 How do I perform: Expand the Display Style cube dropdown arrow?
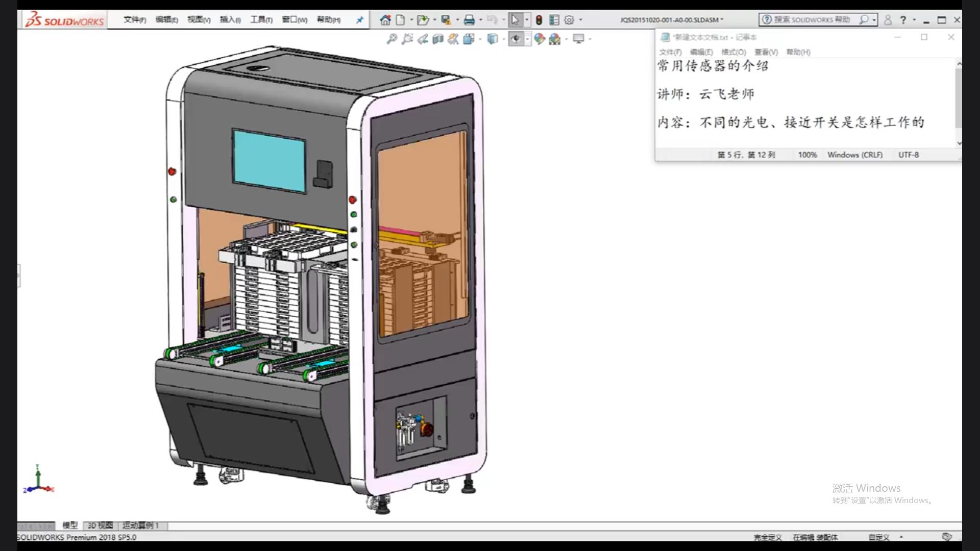[504, 39]
